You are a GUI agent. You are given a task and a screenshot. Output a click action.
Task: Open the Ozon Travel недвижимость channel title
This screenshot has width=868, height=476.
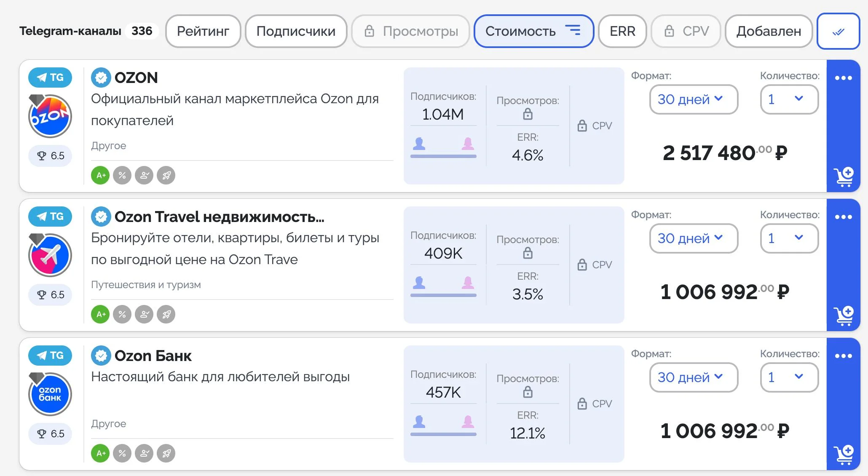click(x=219, y=217)
